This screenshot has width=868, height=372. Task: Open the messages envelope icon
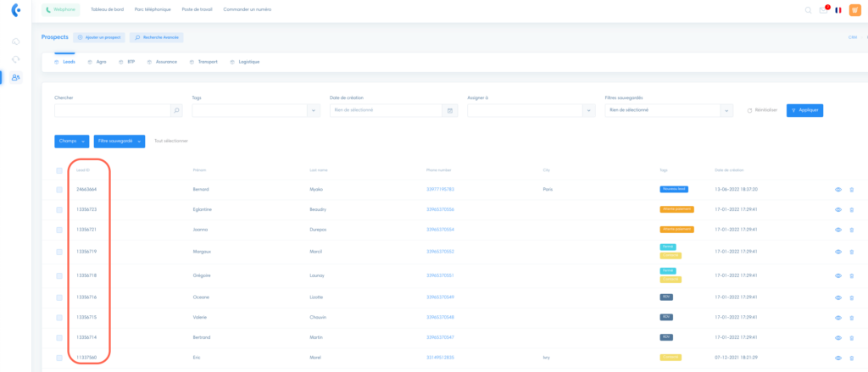click(x=823, y=10)
